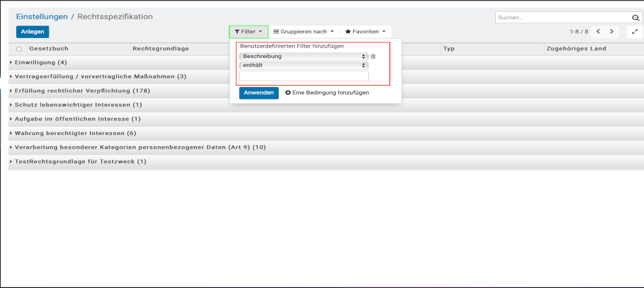This screenshot has width=644, height=288.
Task: Click 'Eine Bedingung hinzufügen' link
Action: (x=327, y=92)
